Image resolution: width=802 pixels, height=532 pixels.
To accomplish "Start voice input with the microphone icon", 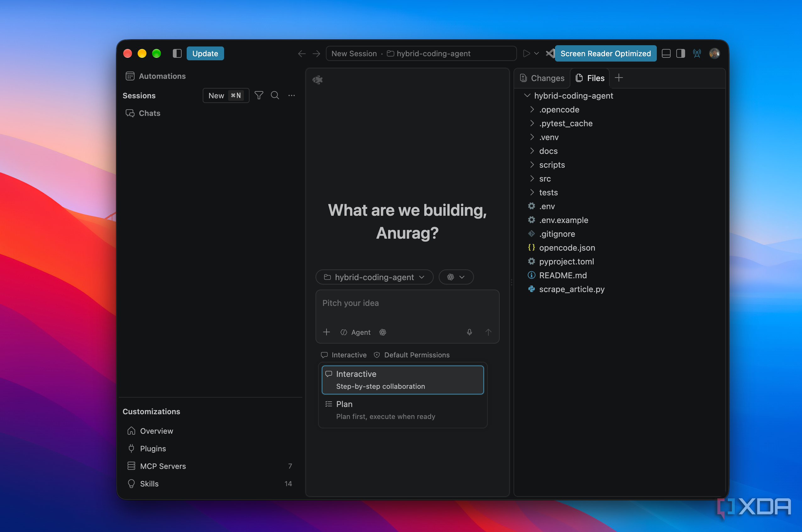I will (x=469, y=332).
